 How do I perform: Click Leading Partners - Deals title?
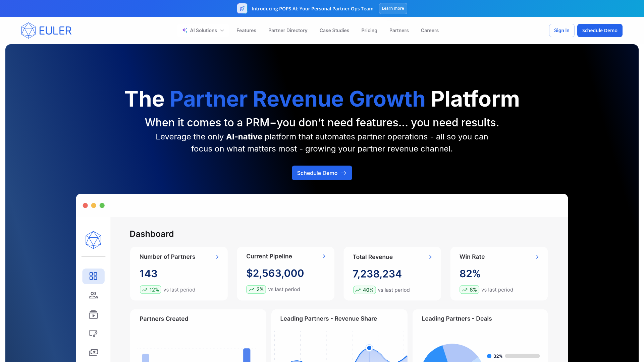(457, 319)
